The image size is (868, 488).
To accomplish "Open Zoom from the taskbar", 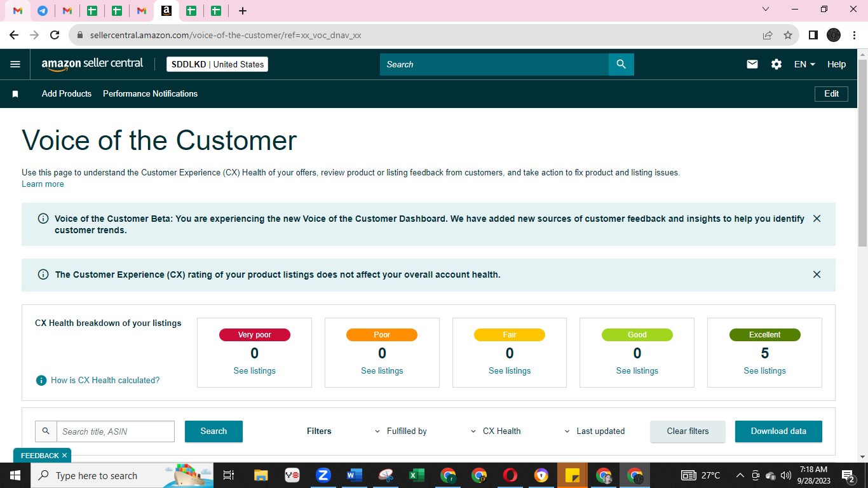I will [x=323, y=475].
